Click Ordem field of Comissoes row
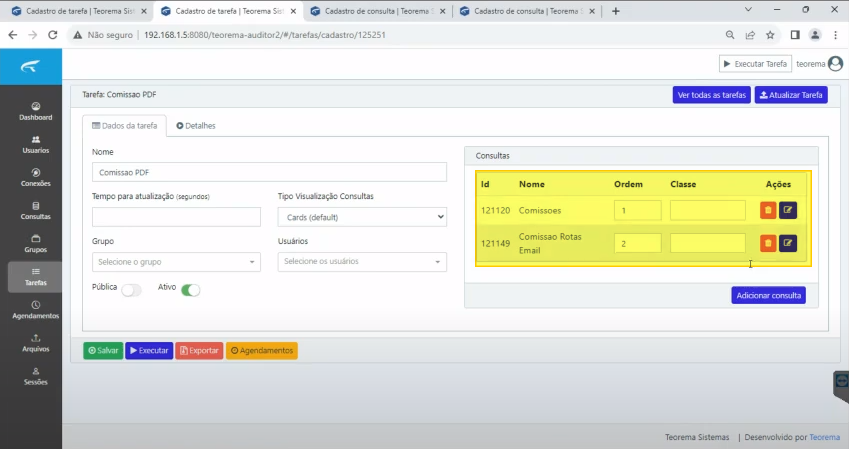The width and height of the screenshot is (849, 449). tap(637, 210)
